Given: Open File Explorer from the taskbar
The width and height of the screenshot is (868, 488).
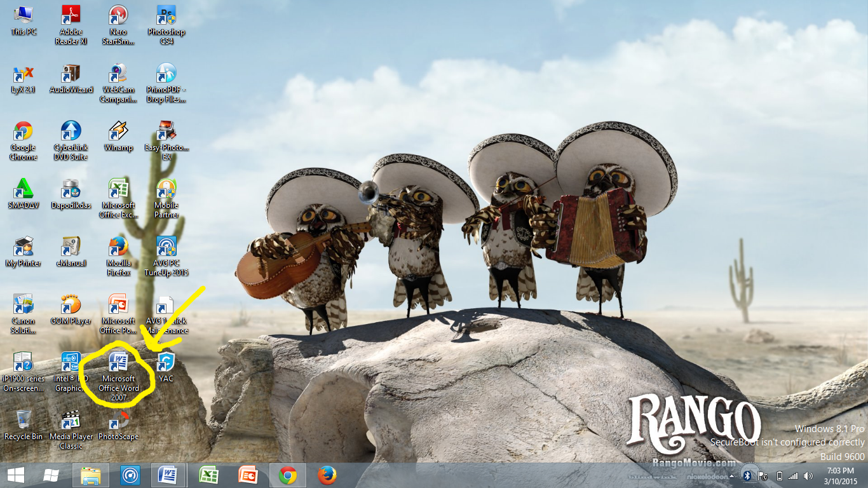Looking at the screenshot, I should pyautogui.click(x=91, y=475).
